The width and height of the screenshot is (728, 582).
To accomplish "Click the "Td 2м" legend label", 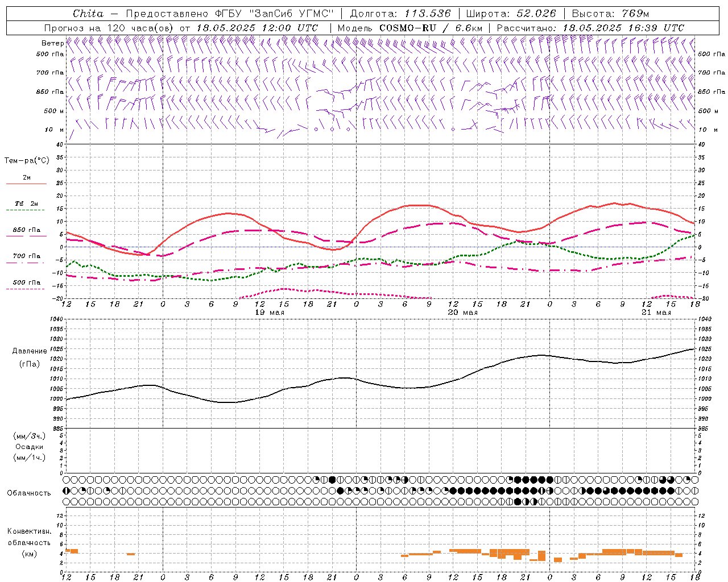I will click(27, 203).
